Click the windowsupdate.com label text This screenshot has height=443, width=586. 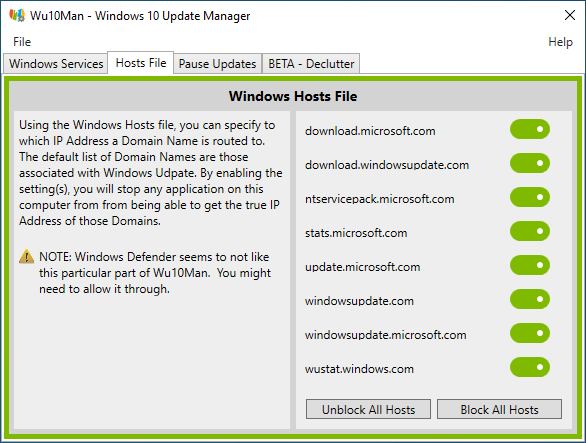pyautogui.click(x=359, y=301)
